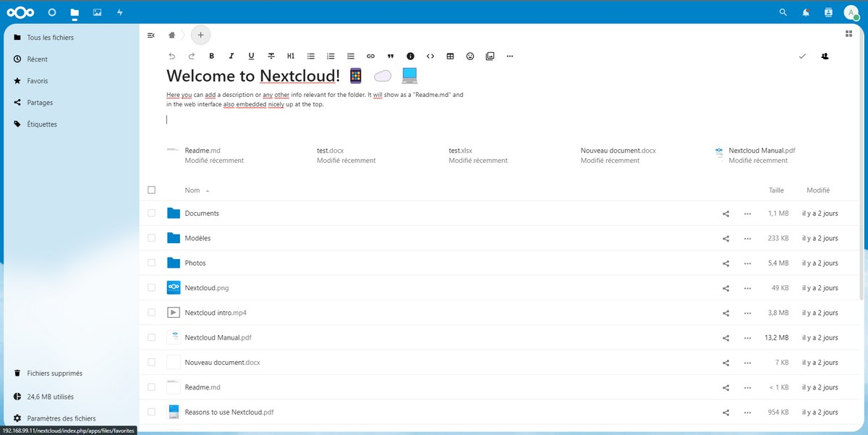Open the Favoris section in the sidebar
Screen dimensions: 868x435
(38, 81)
